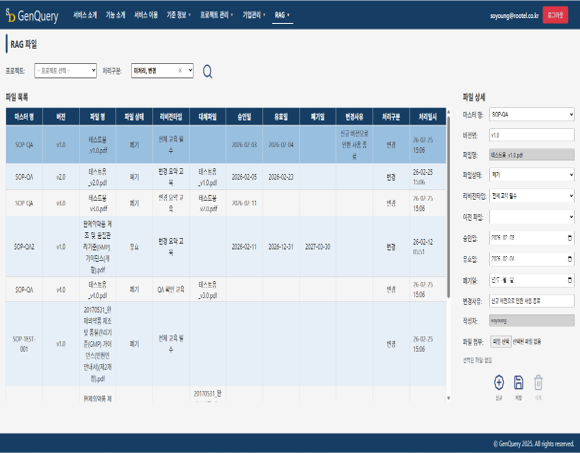Open the RAG menu
The height and width of the screenshot is (453, 580).
pyautogui.click(x=282, y=15)
